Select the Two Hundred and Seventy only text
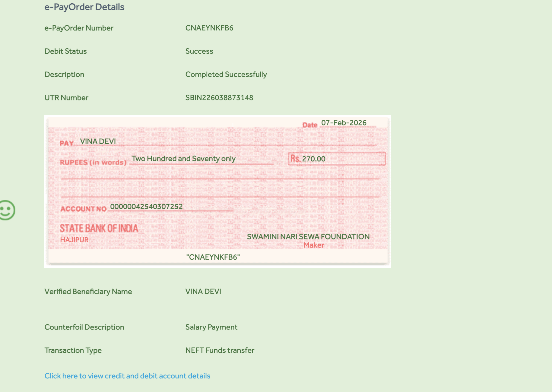Viewport: 552px width, 392px height. tap(183, 159)
